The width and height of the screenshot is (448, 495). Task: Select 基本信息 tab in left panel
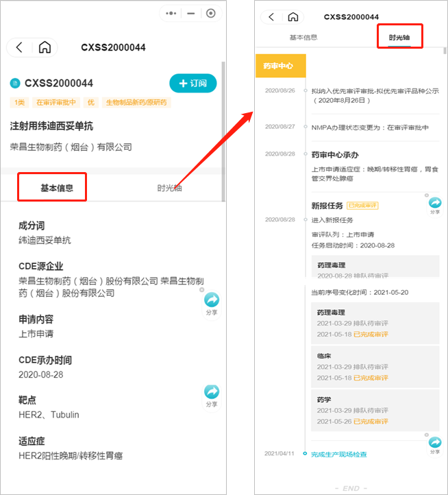(x=57, y=188)
